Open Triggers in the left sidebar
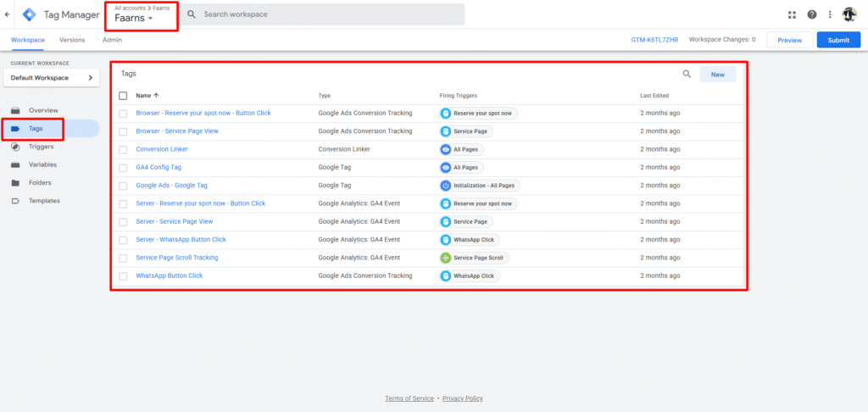 (41, 147)
